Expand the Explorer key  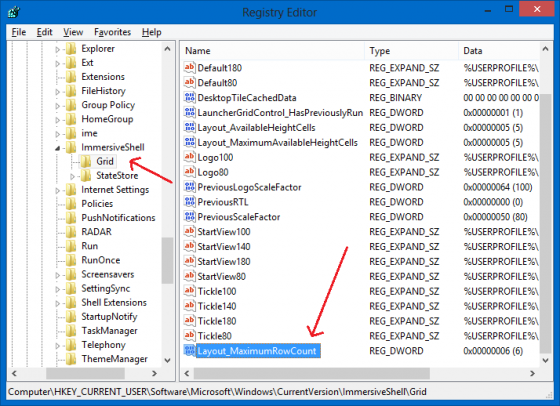pyautogui.click(x=57, y=49)
